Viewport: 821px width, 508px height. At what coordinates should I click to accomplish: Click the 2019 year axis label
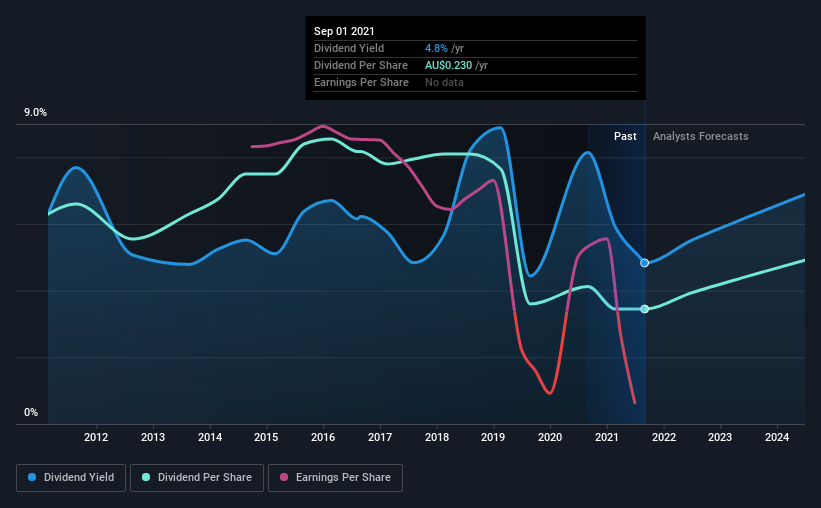point(493,437)
